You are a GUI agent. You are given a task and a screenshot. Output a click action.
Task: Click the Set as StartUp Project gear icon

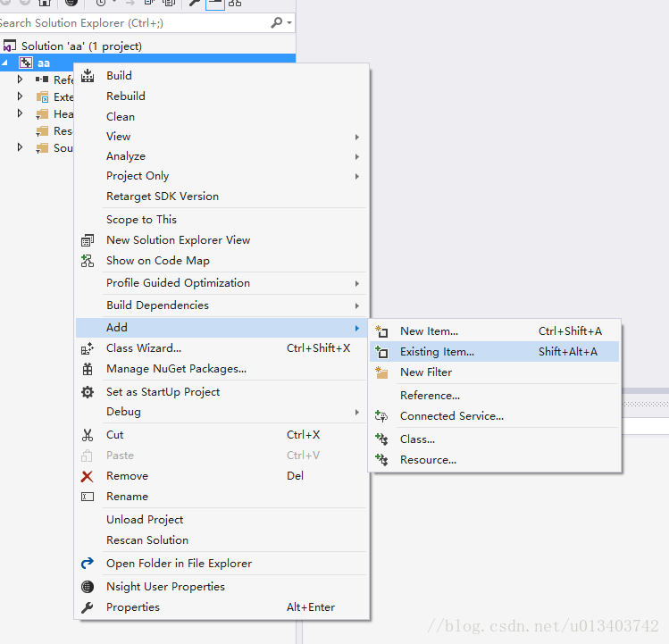coord(88,392)
